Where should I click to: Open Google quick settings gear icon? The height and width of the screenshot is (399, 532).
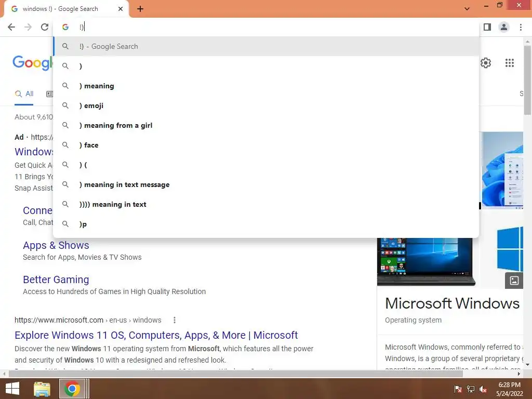[486, 63]
